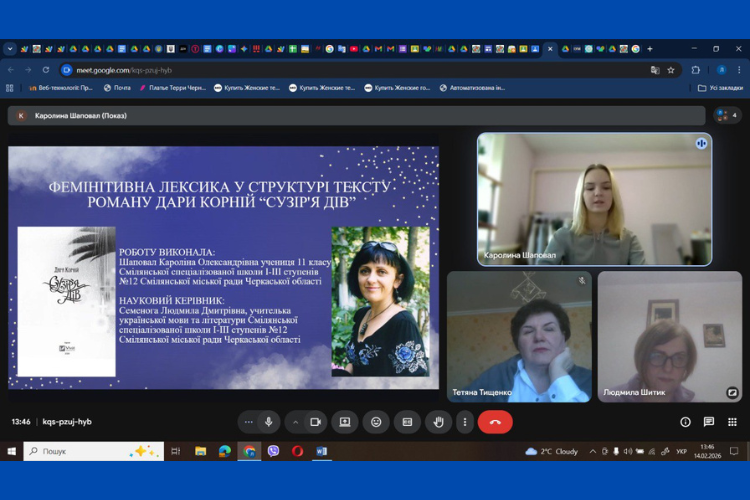
Task: Mute the microphone in Meet toolbar
Action: click(269, 422)
